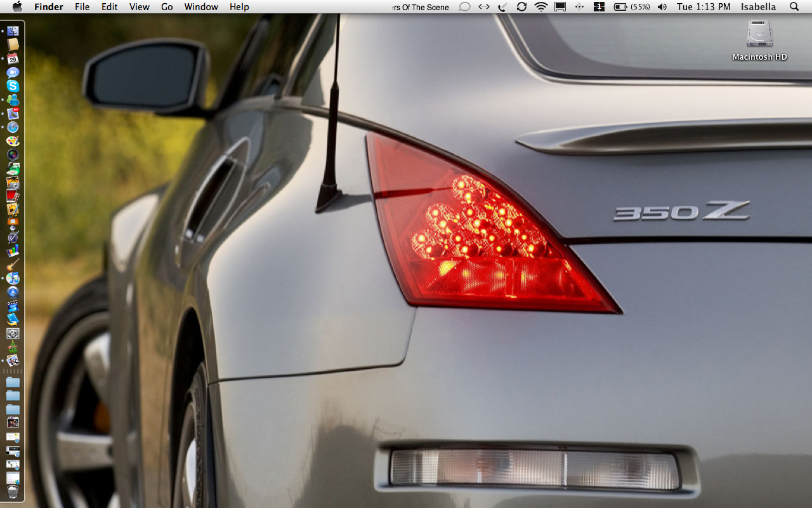Open iCal calendar in the Dock
Viewport: 812px width, 508px height.
pyautogui.click(x=13, y=58)
